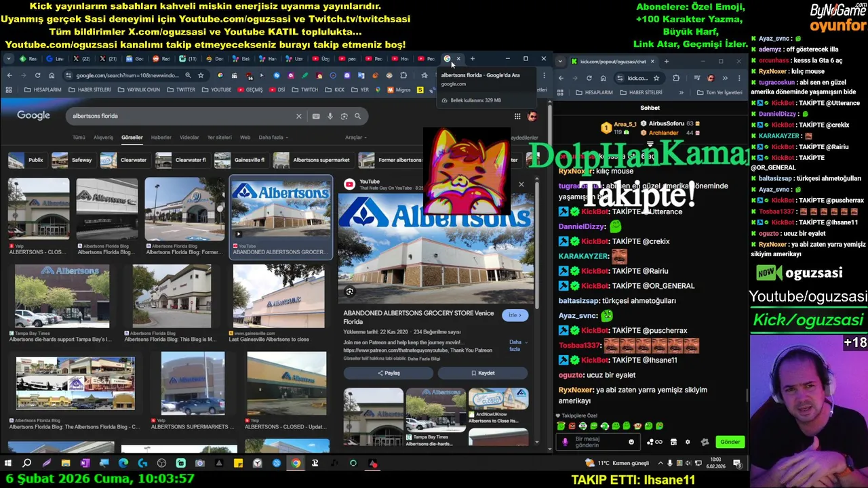Click the albertsons florida search field
Viewport: 868px width, 488px height.
(182, 116)
